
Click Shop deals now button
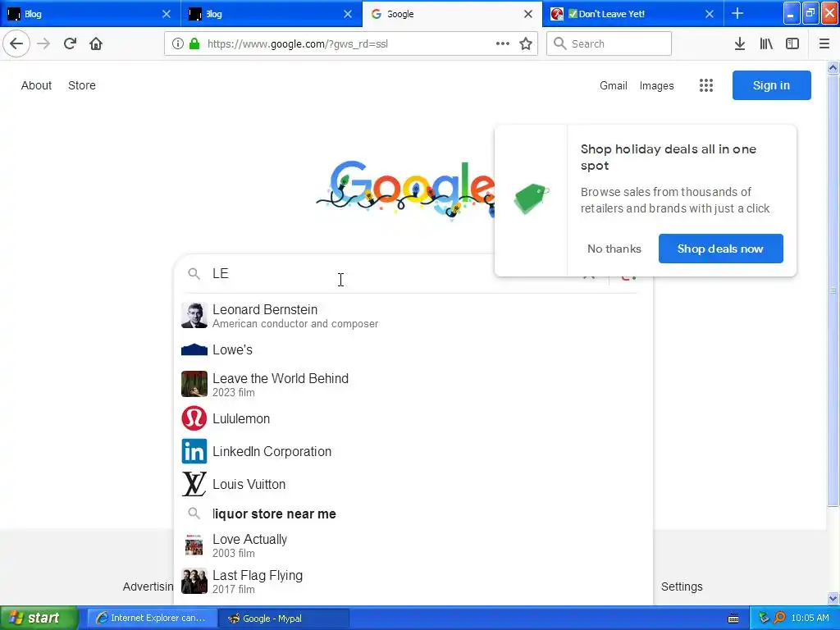[720, 249]
